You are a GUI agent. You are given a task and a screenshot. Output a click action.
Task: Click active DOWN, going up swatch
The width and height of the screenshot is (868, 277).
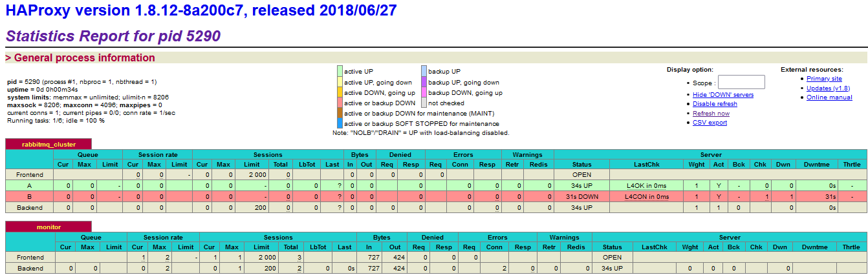pyautogui.click(x=340, y=92)
